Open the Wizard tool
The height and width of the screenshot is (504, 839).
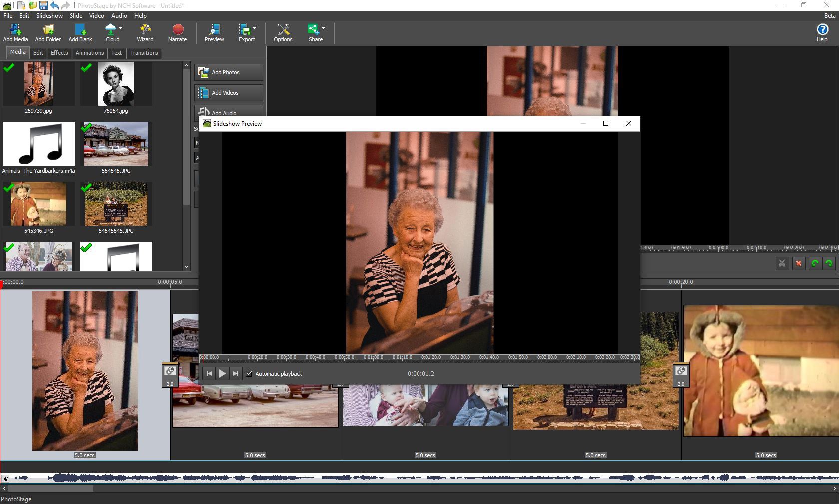tap(145, 33)
